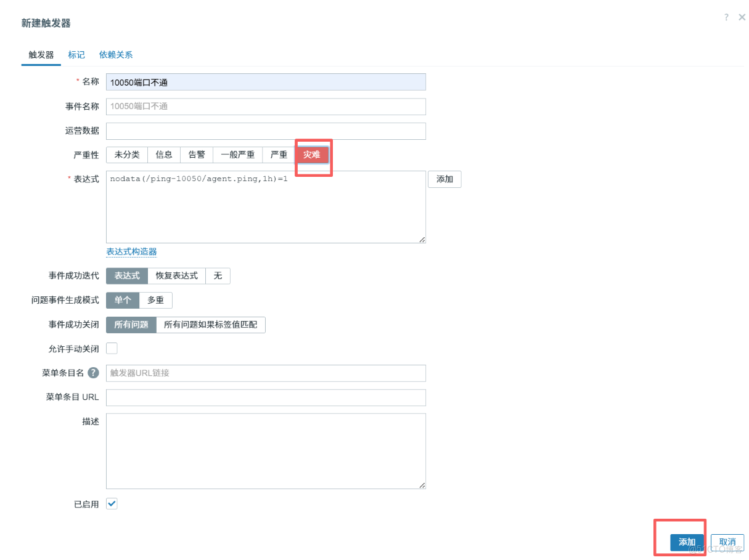Select 恢复表达式 for 事件成功迭代
This screenshot has width=749, height=560.
click(x=177, y=275)
